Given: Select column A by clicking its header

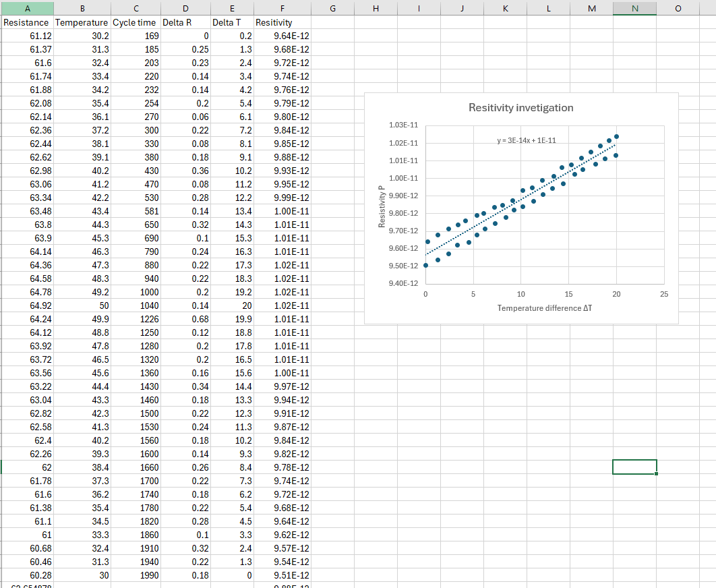Looking at the screenshot, I should coord(27,8).
